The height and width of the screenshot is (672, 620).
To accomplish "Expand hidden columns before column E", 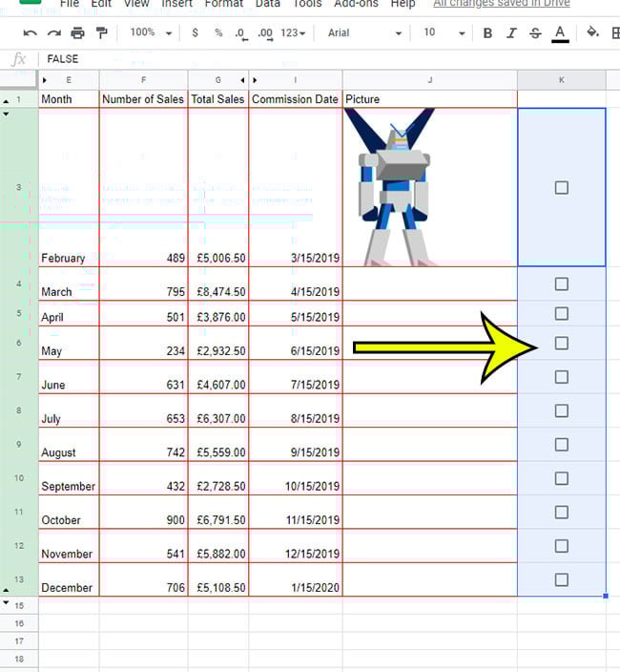I will point(45,80).
